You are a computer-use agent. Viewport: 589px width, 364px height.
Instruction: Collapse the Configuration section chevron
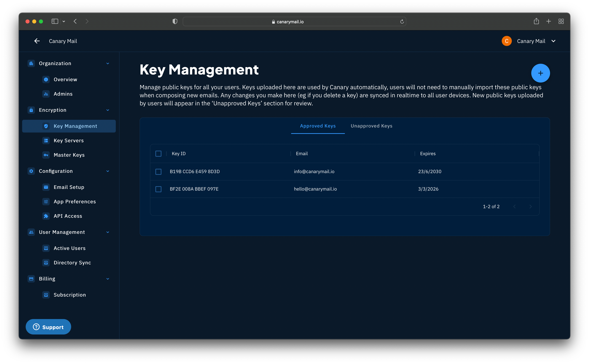(108, 171)
